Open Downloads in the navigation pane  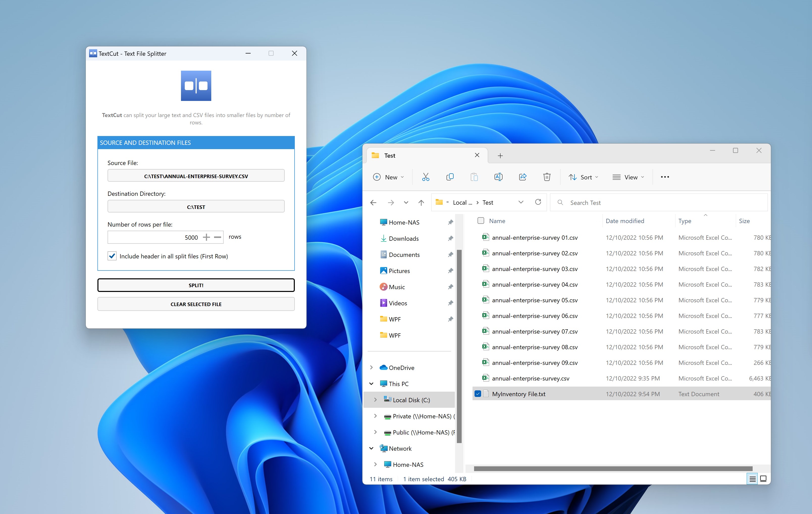point(404,239)
